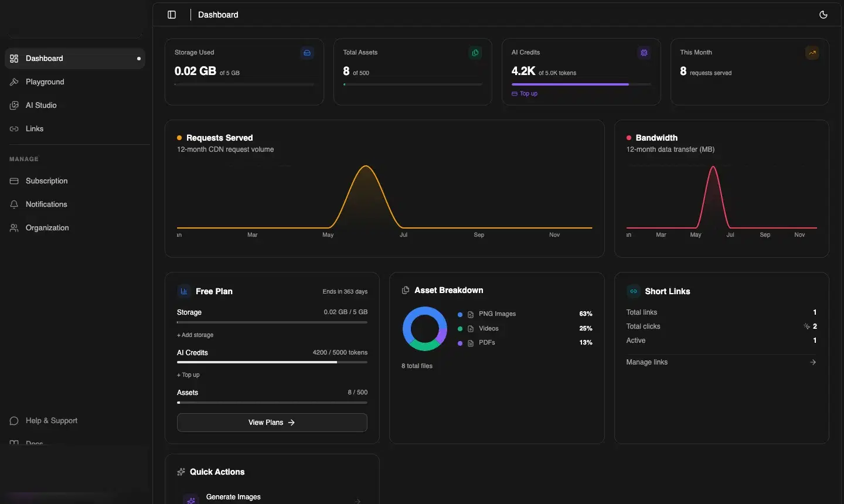Click the Asset Breakdown copy icon
The width and height of the screenshot is (844, 504).
[x=406, y=290]
